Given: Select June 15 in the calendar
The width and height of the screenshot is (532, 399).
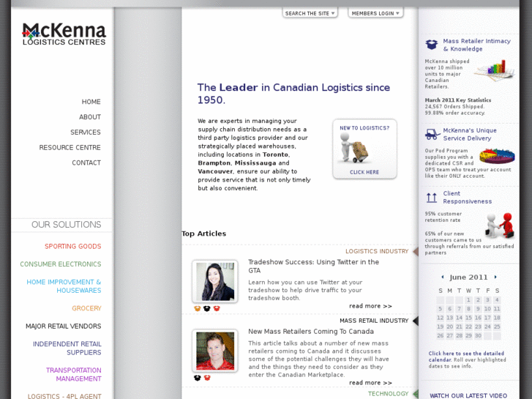Looking at the screenshot, I should point(468,318).
